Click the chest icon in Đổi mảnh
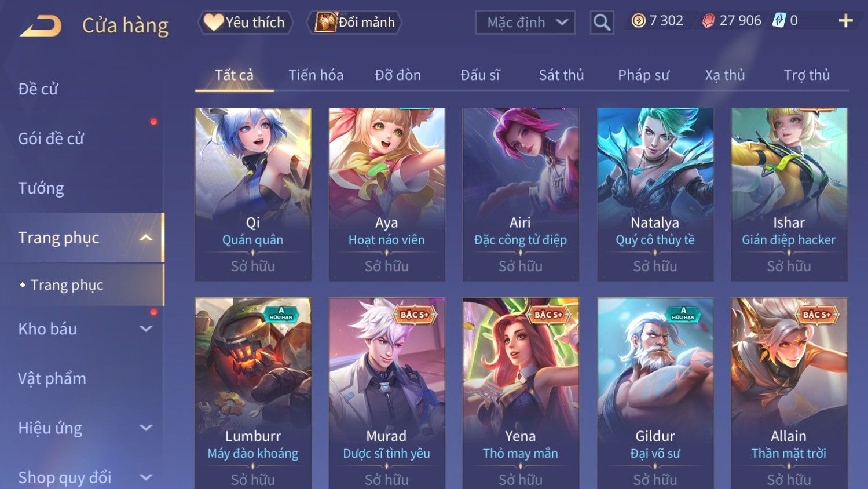 click(326, 23)
